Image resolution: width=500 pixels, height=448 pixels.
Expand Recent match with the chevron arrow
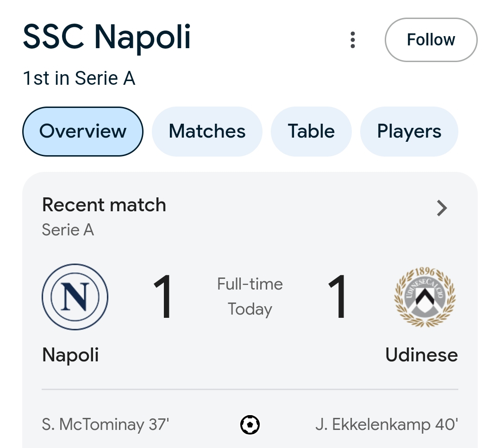coord(442,208)
